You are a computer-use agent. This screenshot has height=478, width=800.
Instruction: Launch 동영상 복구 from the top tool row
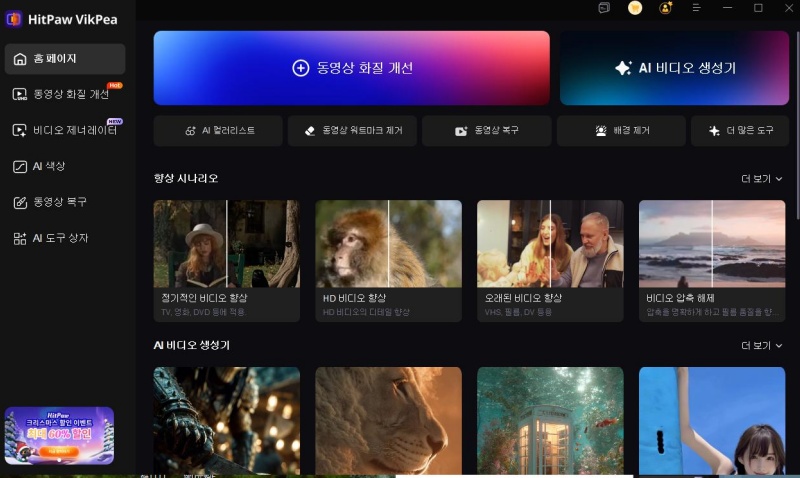pos(487,131)
